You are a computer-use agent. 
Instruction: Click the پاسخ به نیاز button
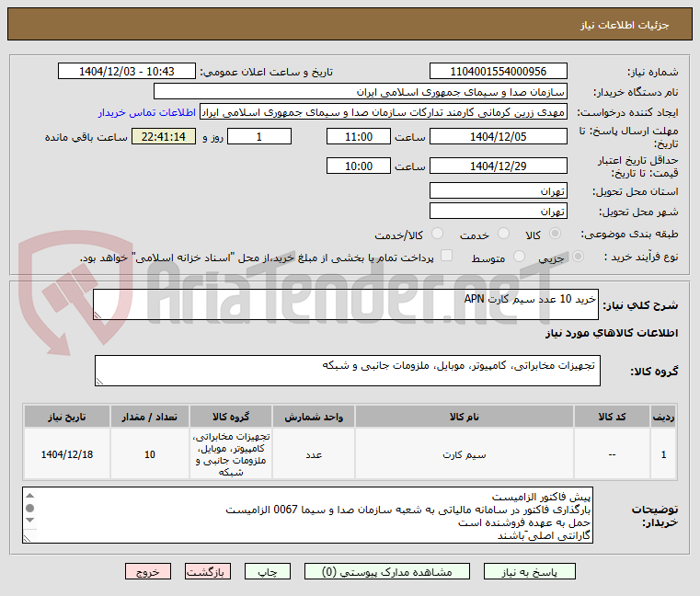coord(530,571)
